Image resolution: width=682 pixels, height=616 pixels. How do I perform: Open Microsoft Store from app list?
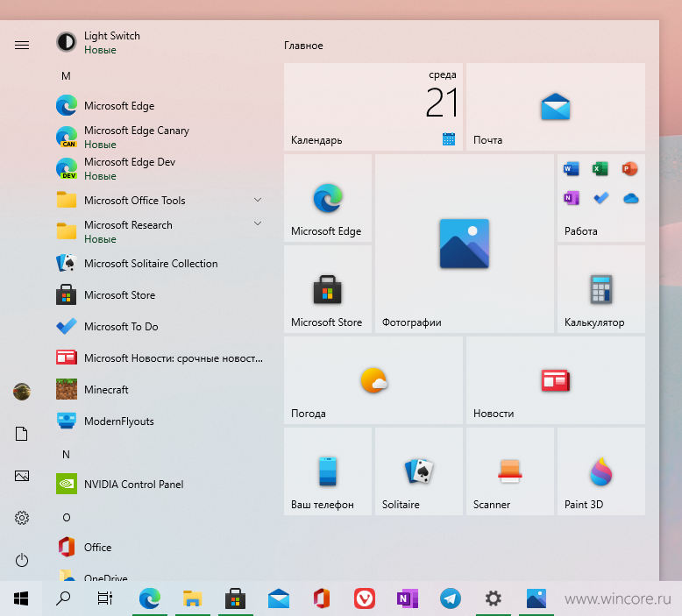(x=160, y=294)
